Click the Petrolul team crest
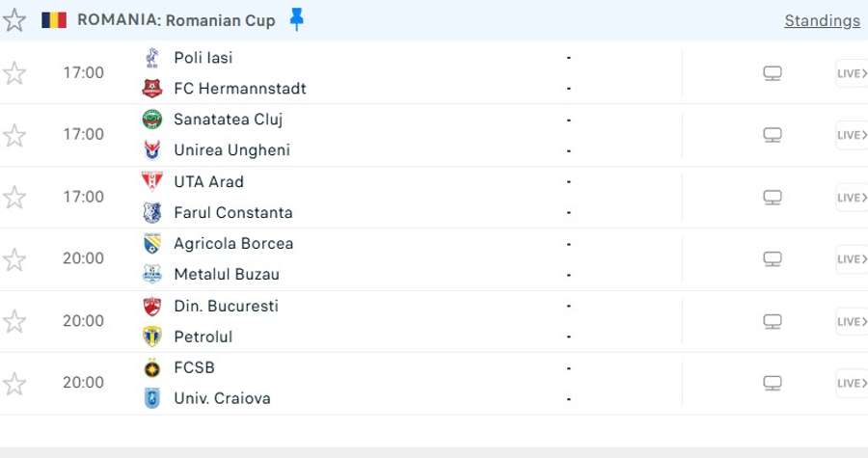 (152, 337)
